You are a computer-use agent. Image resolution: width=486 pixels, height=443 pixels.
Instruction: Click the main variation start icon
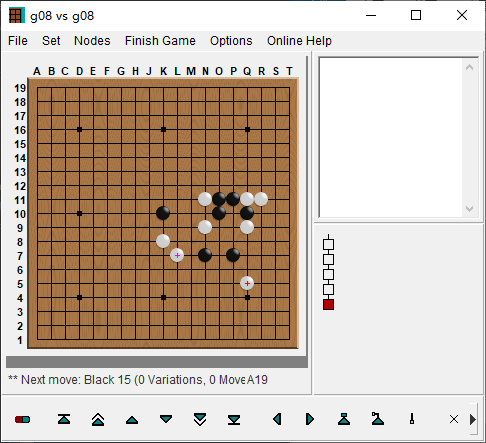[x=344, y=419]
